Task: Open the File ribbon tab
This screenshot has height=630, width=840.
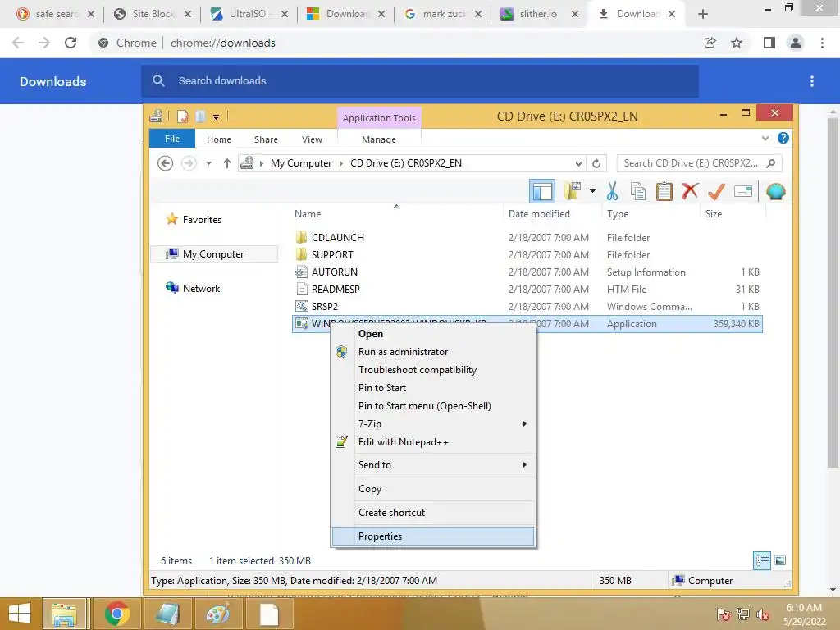Action: pos(172,139)
